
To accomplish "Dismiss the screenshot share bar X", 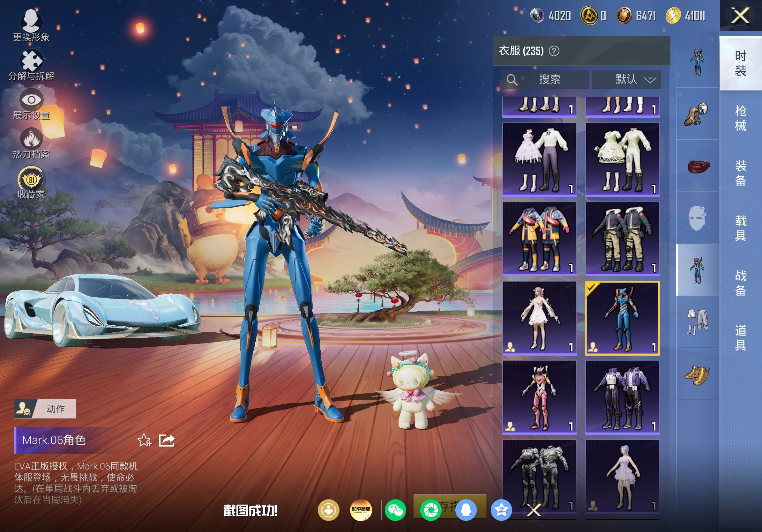I will coord(534,510).
